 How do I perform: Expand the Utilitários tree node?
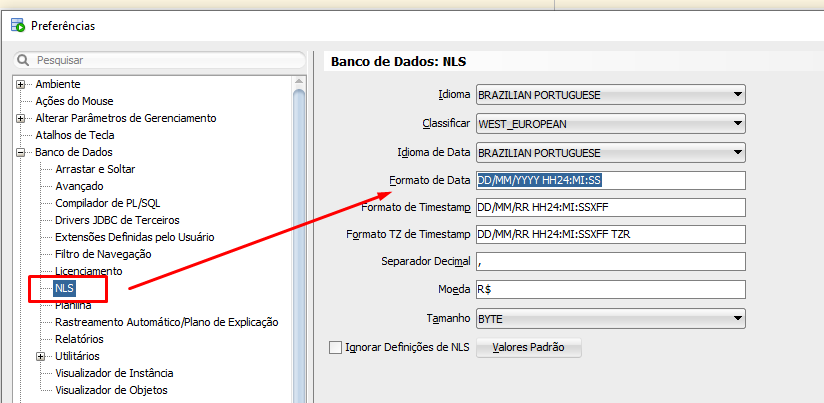[40, 356]
